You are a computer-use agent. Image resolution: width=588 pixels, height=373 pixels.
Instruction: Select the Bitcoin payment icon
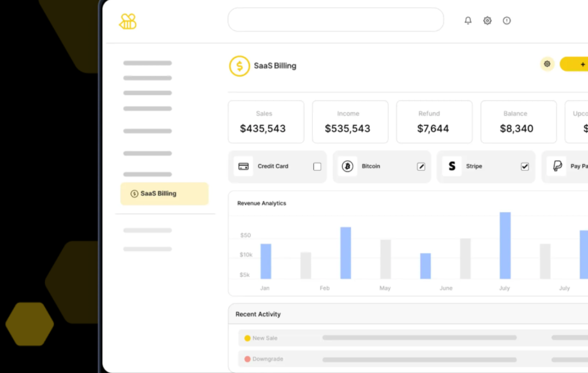pyautogui.click(x=348, y=166)
